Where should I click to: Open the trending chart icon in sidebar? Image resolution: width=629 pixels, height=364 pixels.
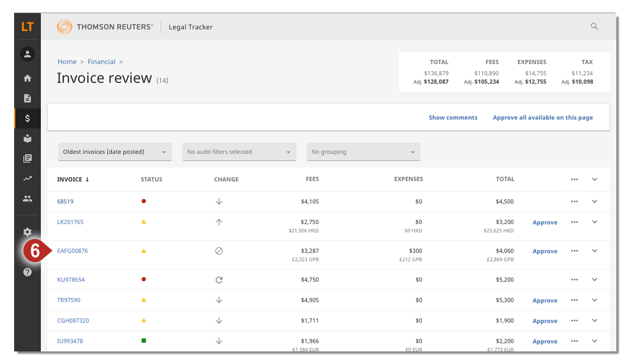pos(27,179)
